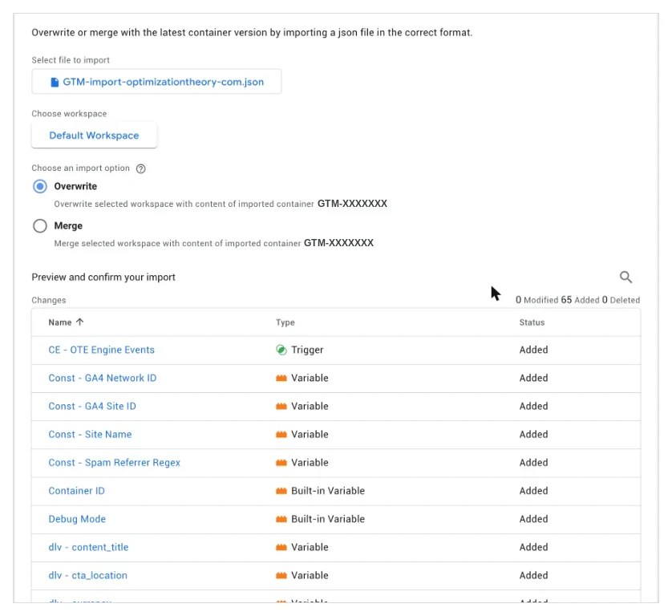Click the 'Trigger' type cell in first row

click(x=307, y=350)
